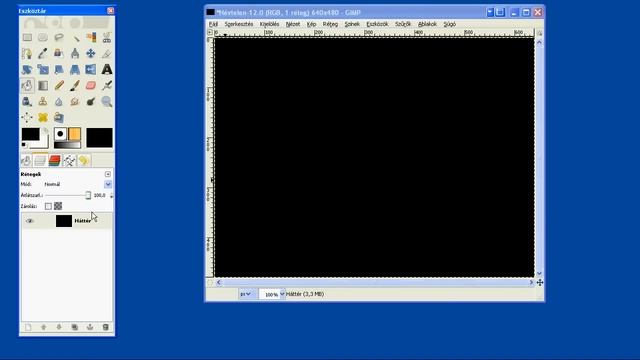This screenshot has width=640, height=360.
Task: Open the active pattern selector
Action: pyautogui.click(x=74, y=134)
